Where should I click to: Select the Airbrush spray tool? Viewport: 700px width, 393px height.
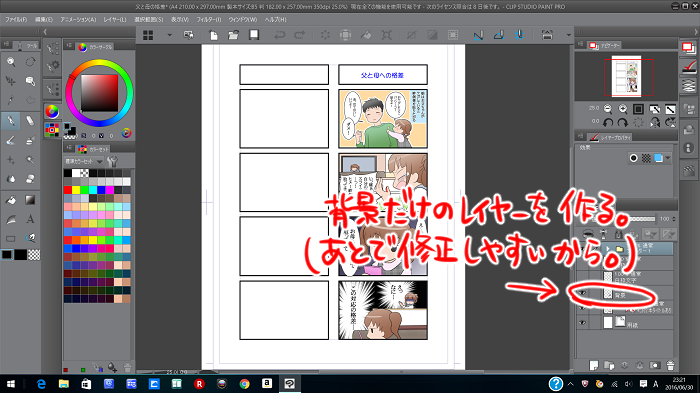click(30, 140)
